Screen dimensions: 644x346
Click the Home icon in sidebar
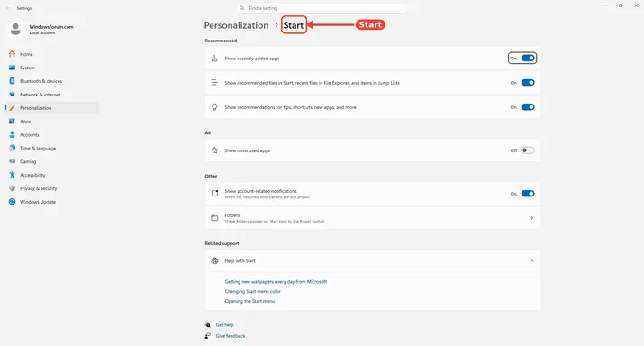click(x=12, y=54)
